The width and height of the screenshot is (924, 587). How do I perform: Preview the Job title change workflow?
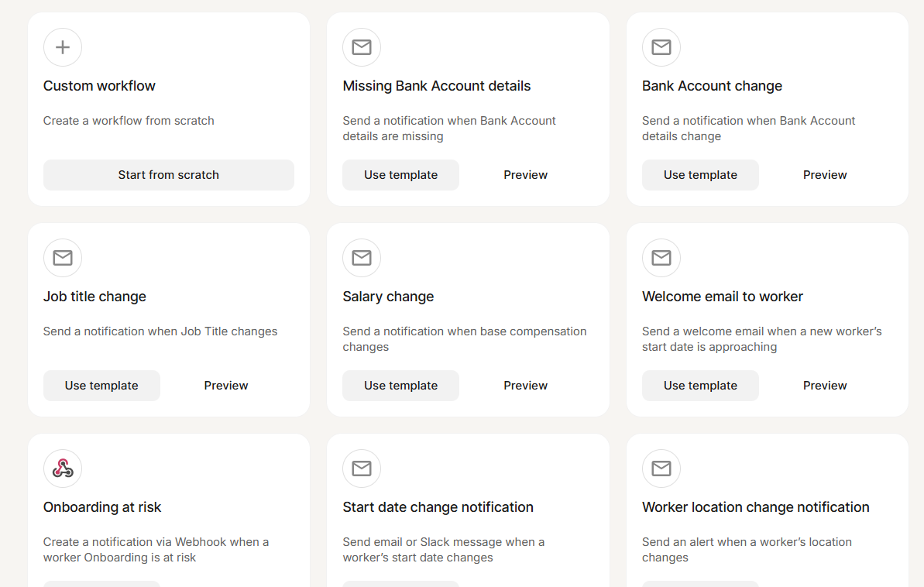(x=225, y=385)
